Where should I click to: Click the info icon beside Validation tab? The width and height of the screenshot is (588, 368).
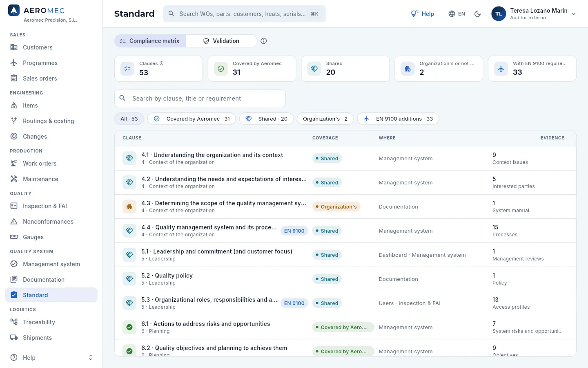click(x=264, y=41)
